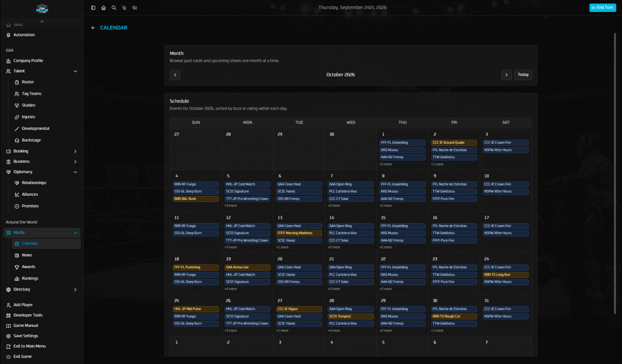Click the page vertical scrollbar
Viewport: 622px width, 364px height.
(615, 174)
